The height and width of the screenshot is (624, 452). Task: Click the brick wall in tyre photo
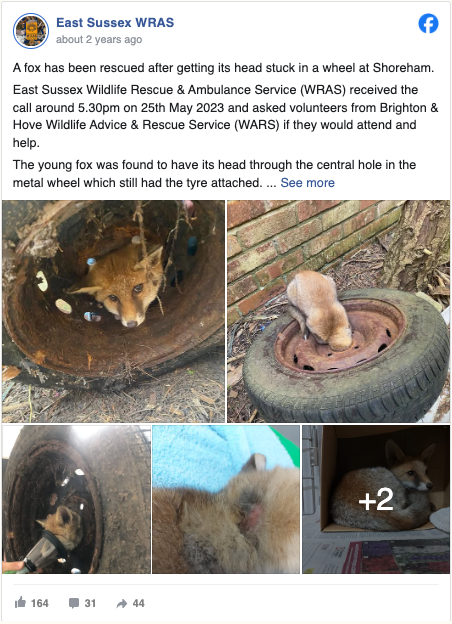[x=302, y=247]
